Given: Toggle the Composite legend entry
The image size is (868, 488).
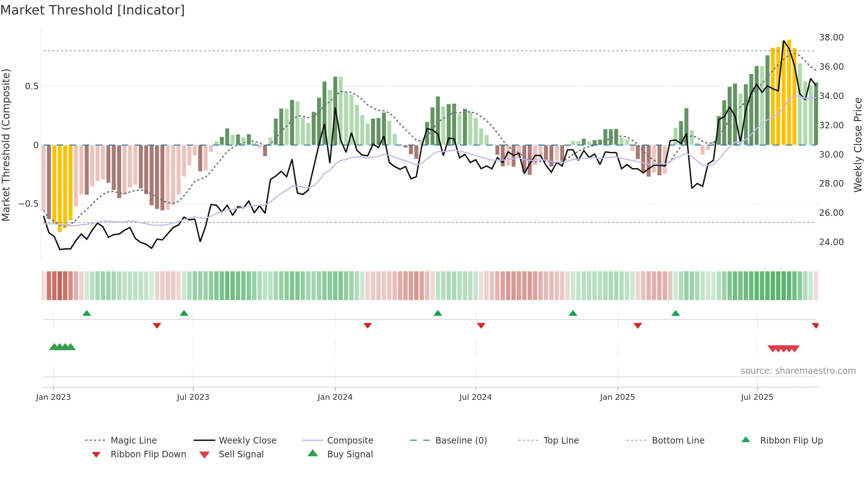Looking at the screenshot, I should click(337, 440).
